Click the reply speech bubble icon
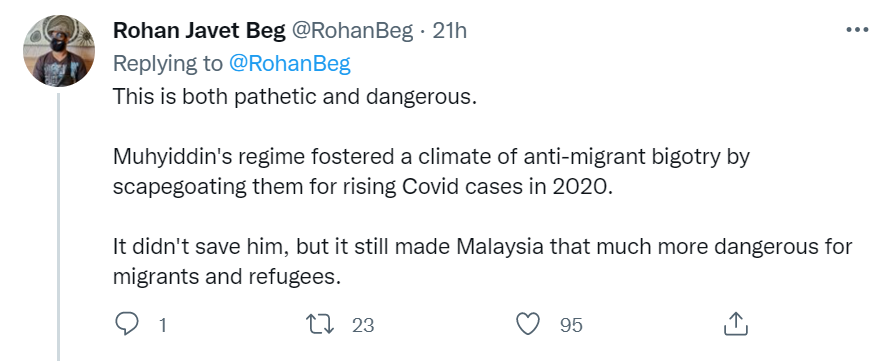This screenshot has width=883, height=361. point(127,324)
